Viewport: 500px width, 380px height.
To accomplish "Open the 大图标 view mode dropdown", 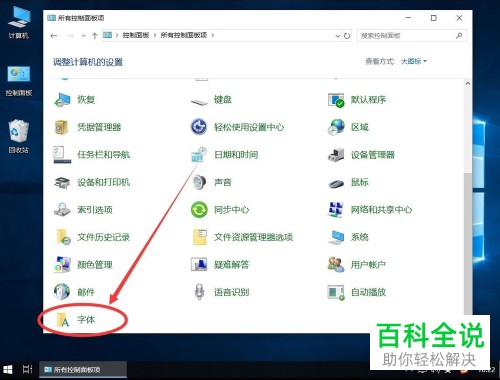I will click(414, 61).
